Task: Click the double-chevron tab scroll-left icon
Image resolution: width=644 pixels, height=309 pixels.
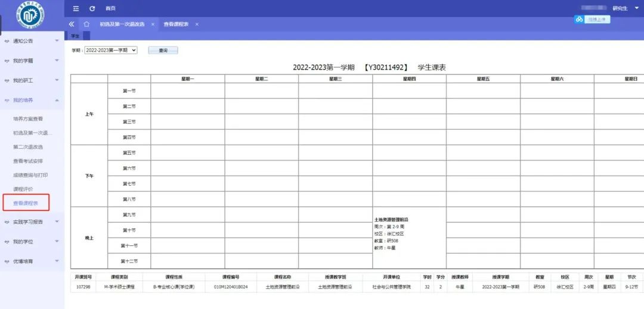Action: click(x=72, y=24)
